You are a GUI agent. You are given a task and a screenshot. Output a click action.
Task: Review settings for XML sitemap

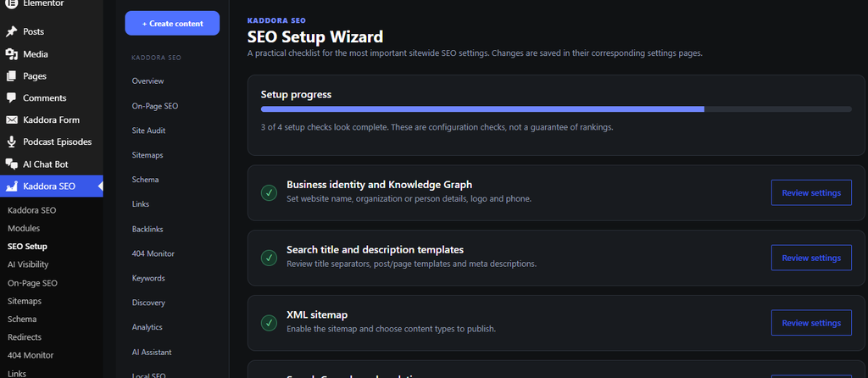(x=811, y=323)
